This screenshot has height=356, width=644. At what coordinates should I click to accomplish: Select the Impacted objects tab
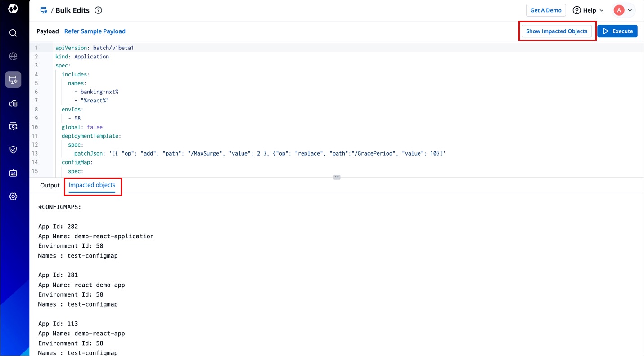pos(92,185)
